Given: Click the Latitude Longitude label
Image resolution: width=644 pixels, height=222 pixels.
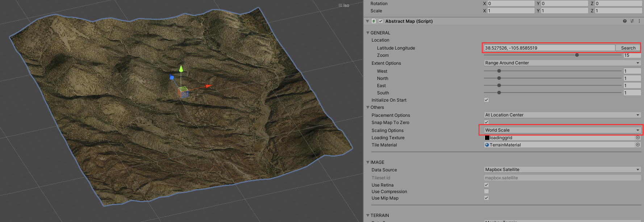Looking at the screenshot, I should point(396,48).
